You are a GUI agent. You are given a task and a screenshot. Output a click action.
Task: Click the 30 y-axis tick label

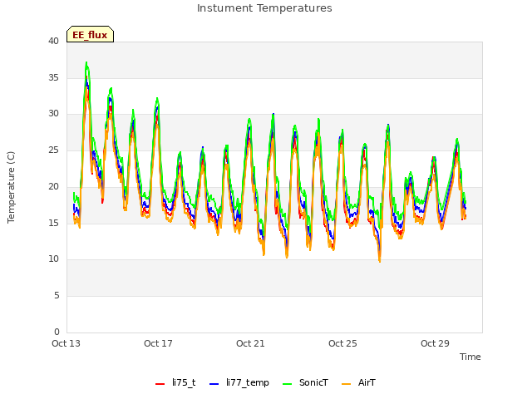point(53,114)
